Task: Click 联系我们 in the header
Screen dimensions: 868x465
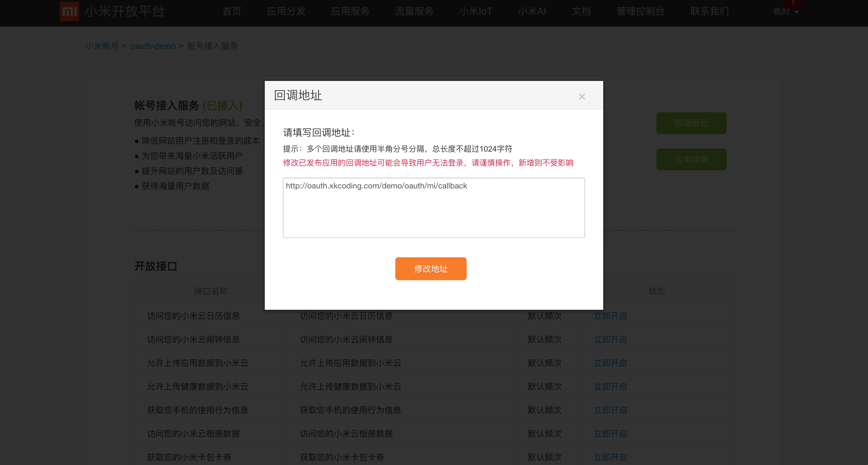Action: pos(709,11)
